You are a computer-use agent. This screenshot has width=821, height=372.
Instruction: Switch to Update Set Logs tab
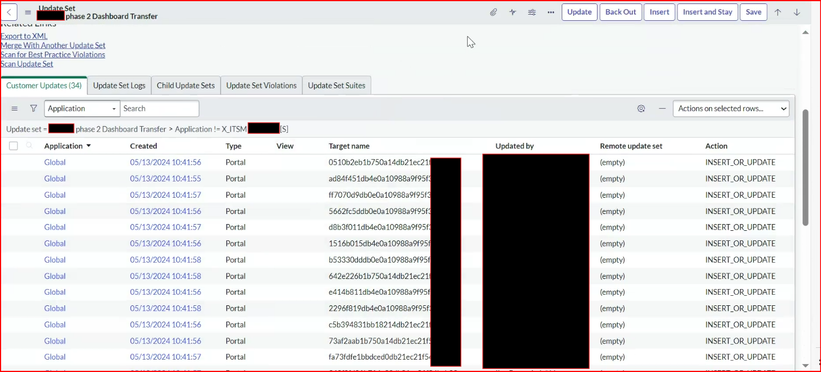pos(119,85)
